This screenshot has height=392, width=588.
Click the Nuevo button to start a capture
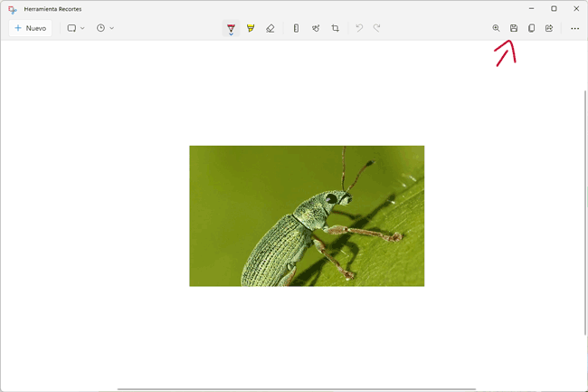(31, 28)
